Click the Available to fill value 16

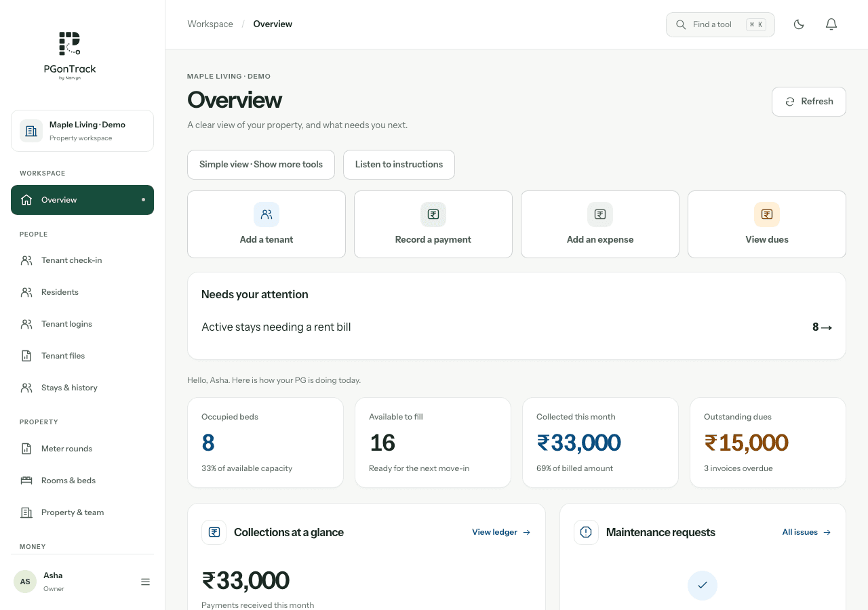pyautogui.click(x=382, y=443)
